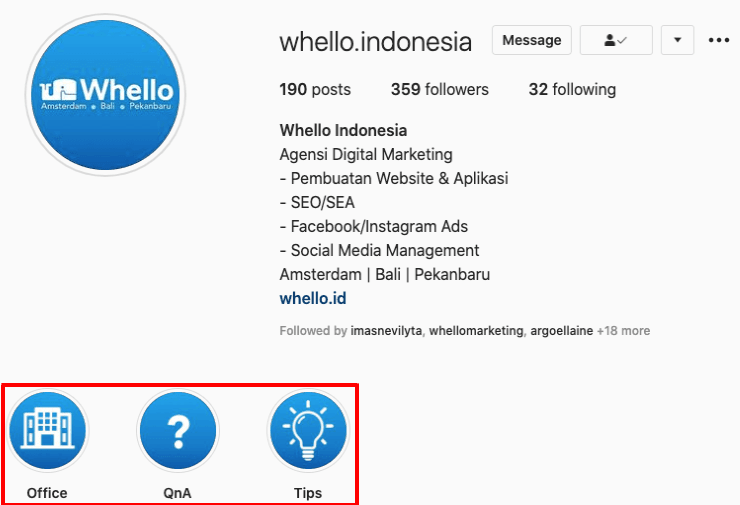Viewport: 740px width, 505px height.
Task: Click the Office highlight label
Action: [x=47, y=493]
